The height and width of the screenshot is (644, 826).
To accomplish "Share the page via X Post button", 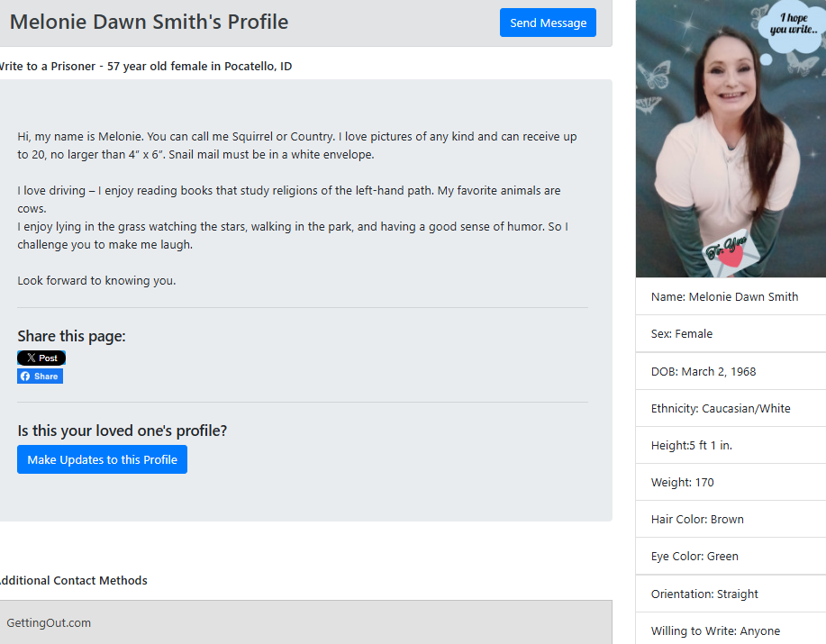I will pos(41,358).
